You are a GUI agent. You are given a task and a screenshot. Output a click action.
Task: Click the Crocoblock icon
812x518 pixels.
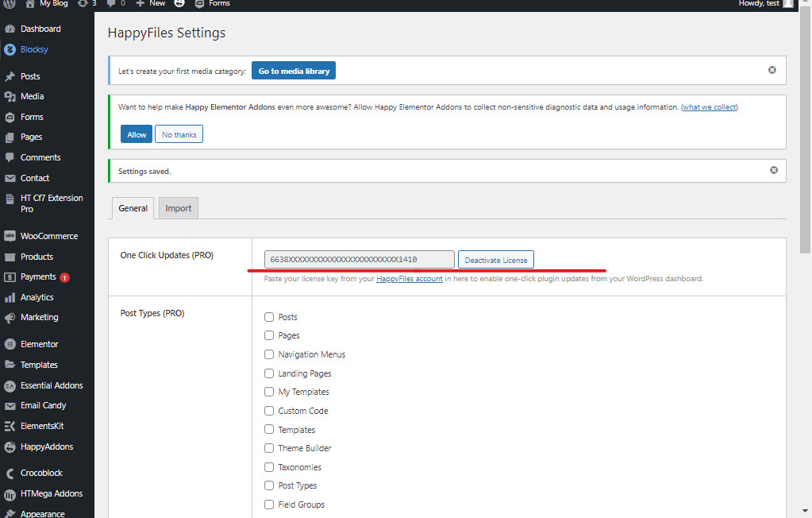coord(10,474)
